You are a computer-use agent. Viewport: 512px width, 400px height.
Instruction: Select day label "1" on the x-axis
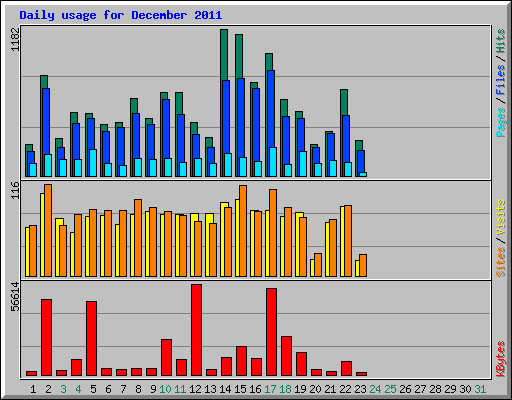[x=33, y=389]
